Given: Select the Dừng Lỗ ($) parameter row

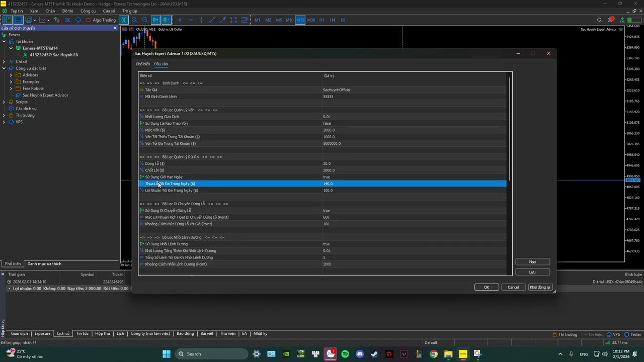Looking at the screenshot, I should pyautogui.click(x=323, y=163).
